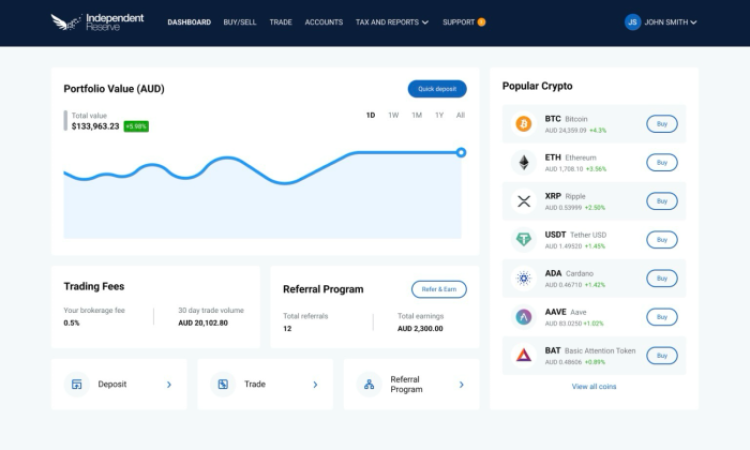Buy AAVE with its Buy button
This screenshot has width=750, height=450.
click(x=662, y=317)
